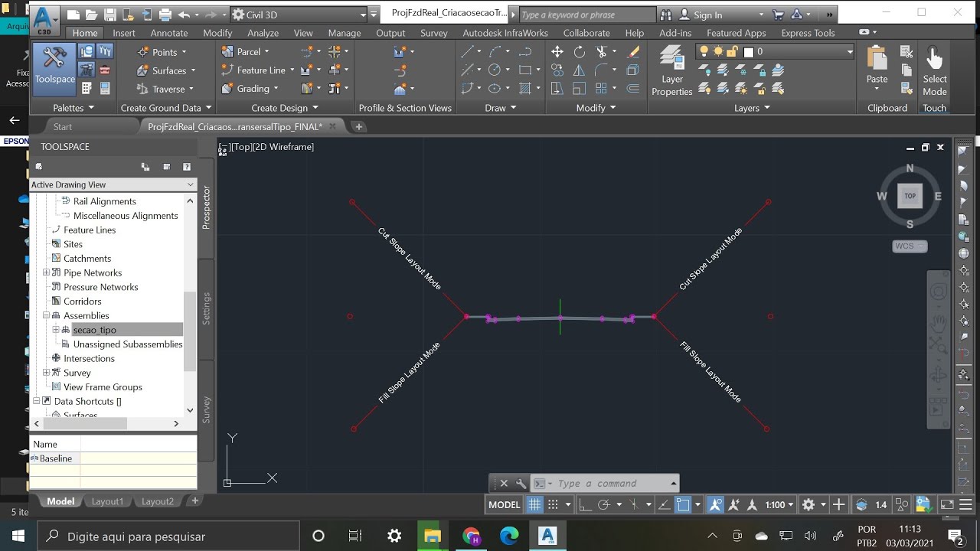Open the Feature Line dropdown

click(292, 70)
